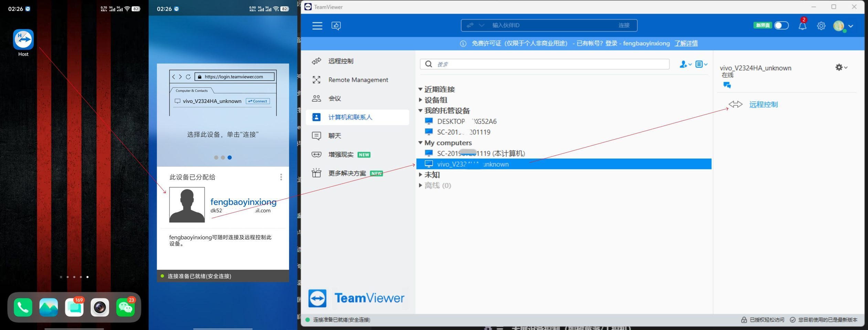
Task: Open WeChat with the 23 badge
Action: (126, 307)
